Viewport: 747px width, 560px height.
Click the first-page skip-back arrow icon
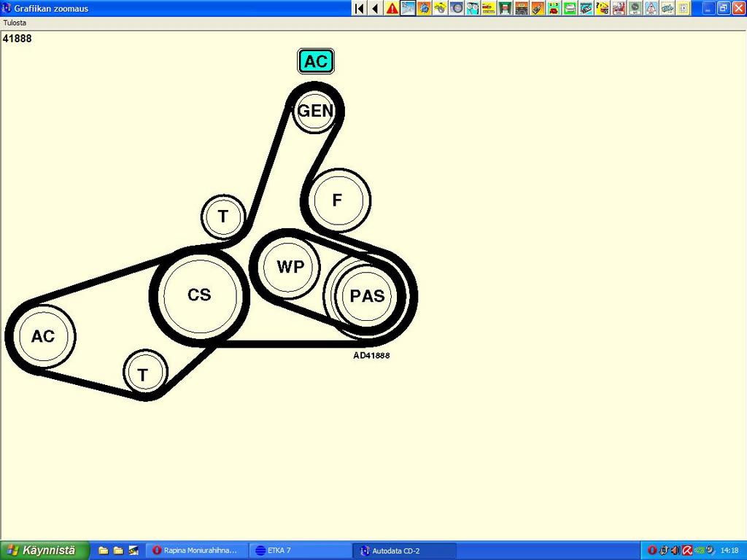pyautogui.click(x=359, y=8)
